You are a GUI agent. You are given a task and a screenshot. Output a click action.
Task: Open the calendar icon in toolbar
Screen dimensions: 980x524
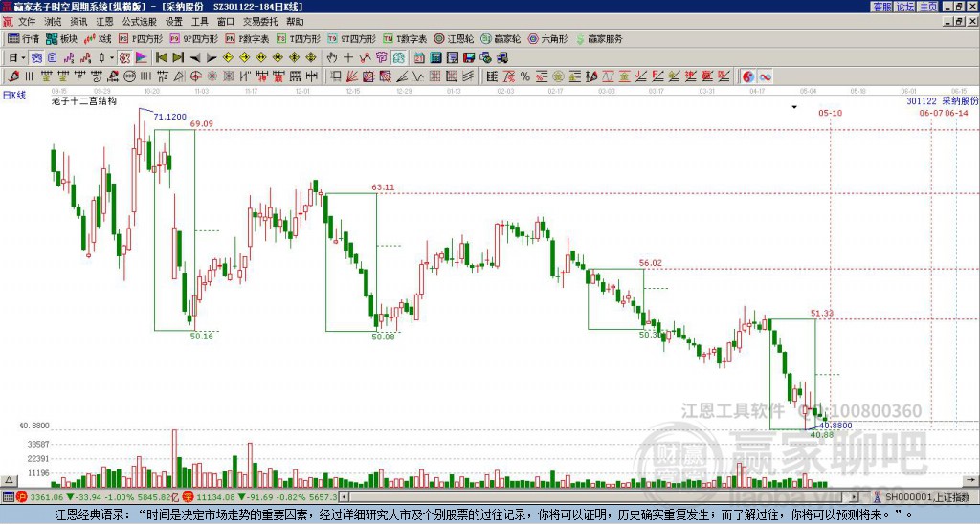pos(419,58)
